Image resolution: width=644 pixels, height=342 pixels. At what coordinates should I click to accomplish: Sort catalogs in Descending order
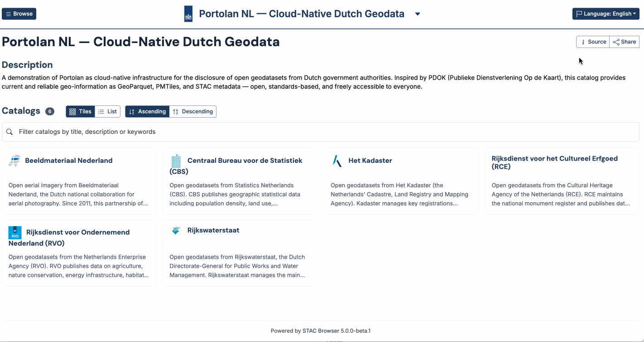tap(192, 111)
